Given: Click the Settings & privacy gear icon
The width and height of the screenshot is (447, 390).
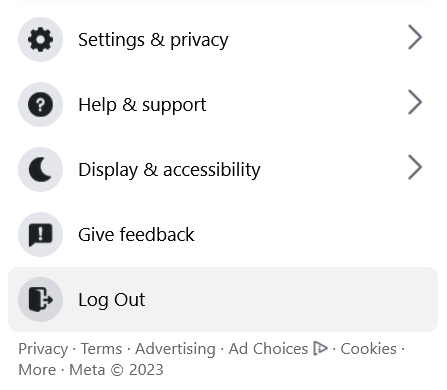Looking at the screenshot, I should 40,39.
